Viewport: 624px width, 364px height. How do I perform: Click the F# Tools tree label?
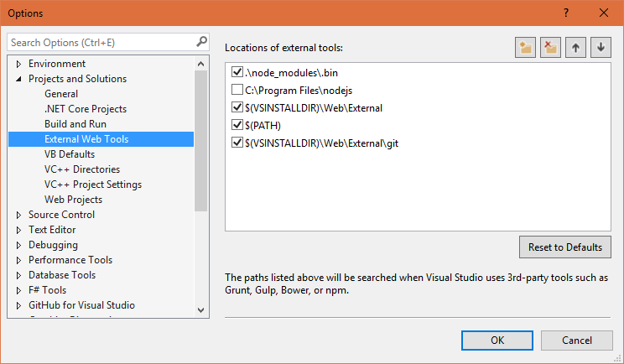[x=47, y=290]
